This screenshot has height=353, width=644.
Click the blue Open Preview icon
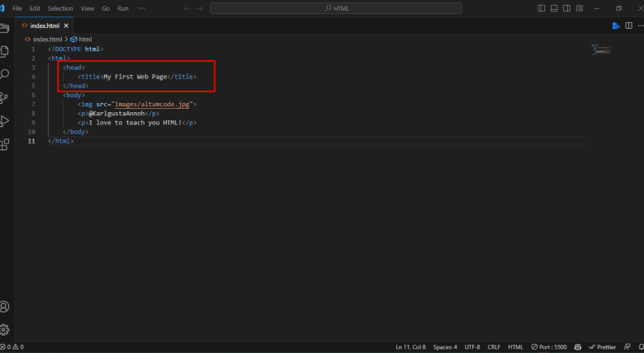(x=616, y=26)
